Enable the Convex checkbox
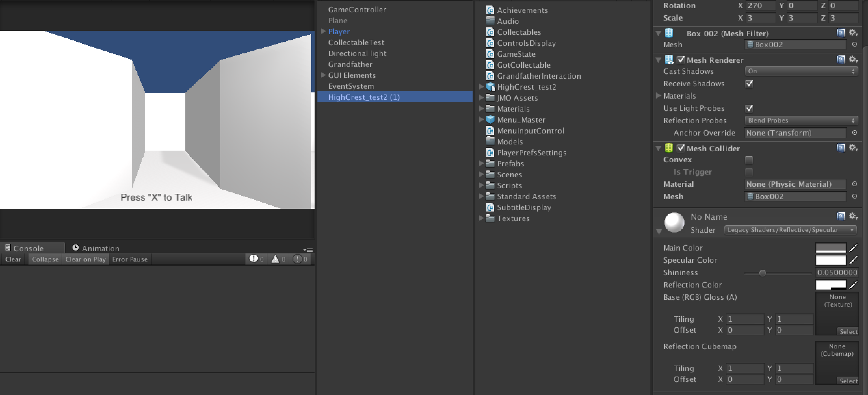 click(749, 160)
